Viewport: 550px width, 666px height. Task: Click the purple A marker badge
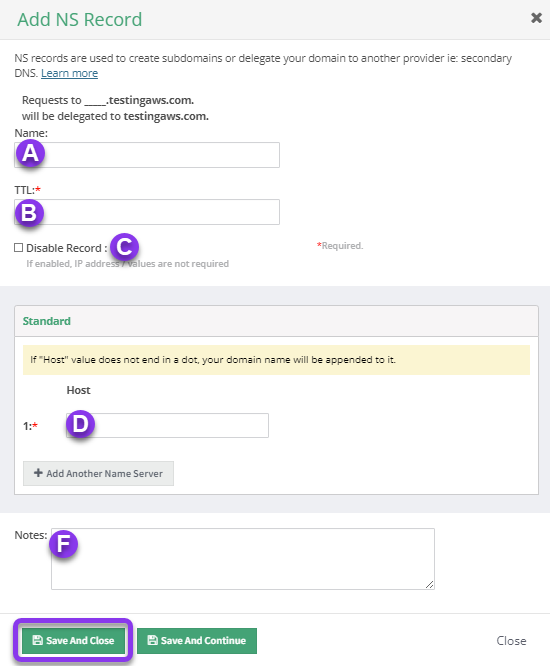tap(30, 153)
